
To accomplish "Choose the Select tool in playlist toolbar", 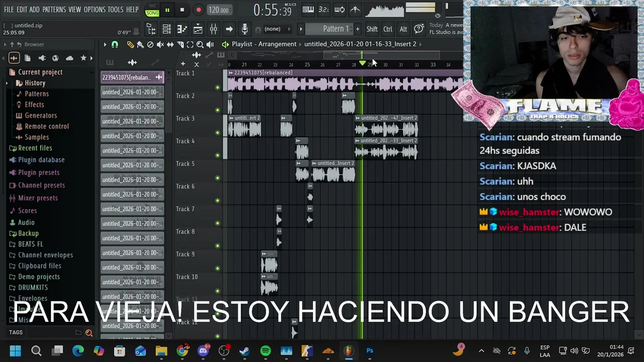I will (190, 44).
